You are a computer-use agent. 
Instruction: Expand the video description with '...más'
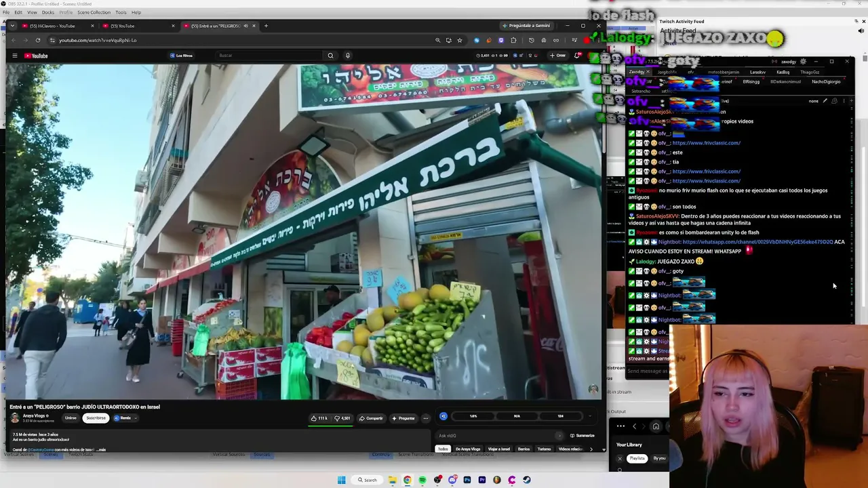(101, 449)
